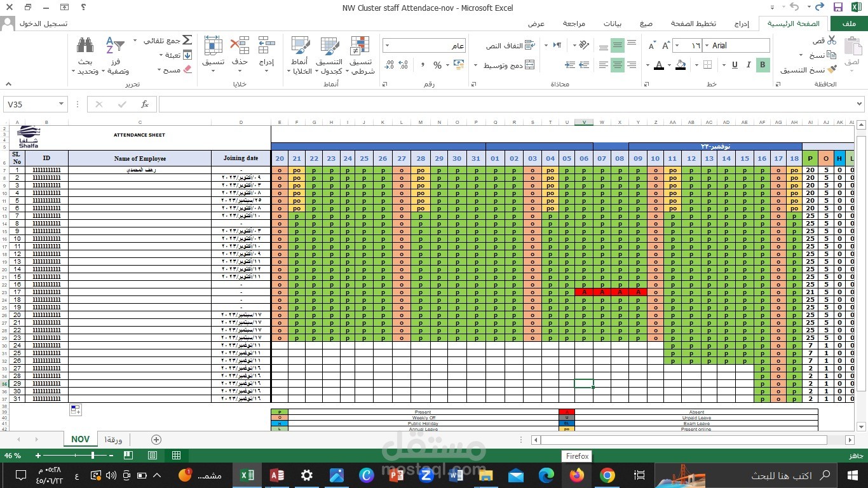Toggle Italic formatting button
Viewport: 868px width, 488px height.
pyautogui.click(x=749, y=65)
